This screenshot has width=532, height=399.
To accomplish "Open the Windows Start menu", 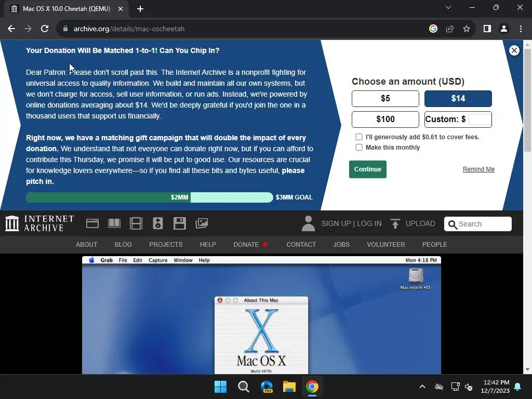I will tap(220, 387).
